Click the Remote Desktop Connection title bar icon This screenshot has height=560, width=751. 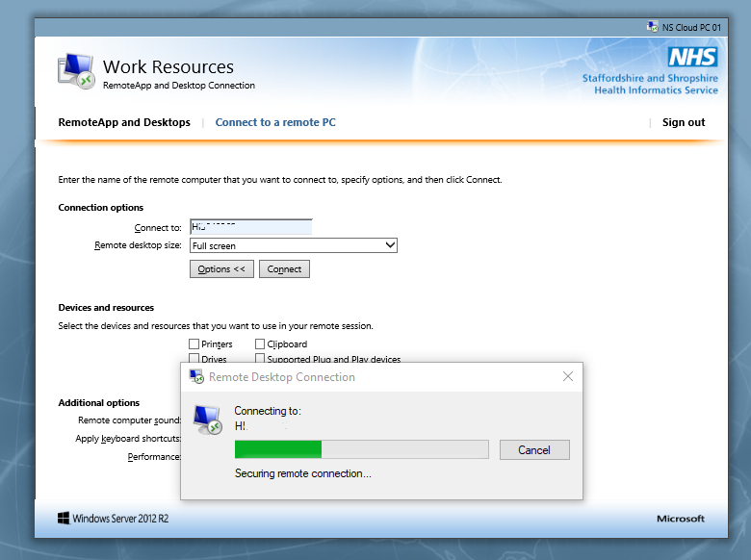(196, 377)
